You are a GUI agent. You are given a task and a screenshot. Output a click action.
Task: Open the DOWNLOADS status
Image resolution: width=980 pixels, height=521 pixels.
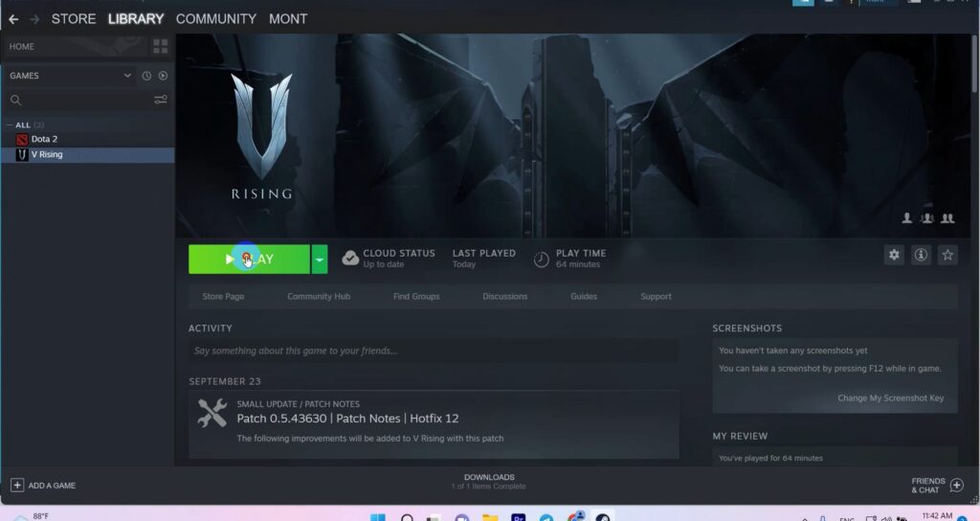pyautogui.click(x=489, y=482)
